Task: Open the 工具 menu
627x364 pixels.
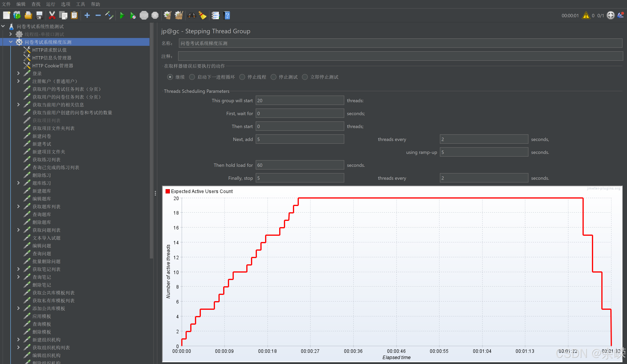Action: pyautogui.click(x=80, y=4)
